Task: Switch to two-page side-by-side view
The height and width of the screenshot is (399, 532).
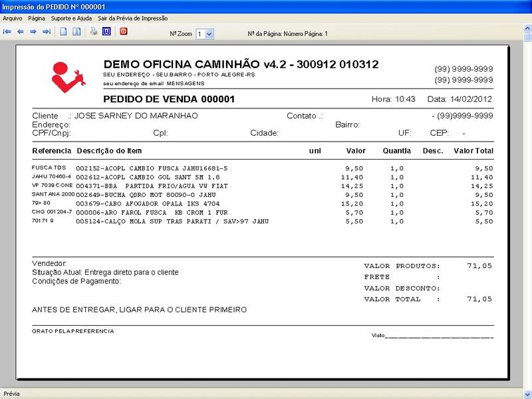Action: 77,31
